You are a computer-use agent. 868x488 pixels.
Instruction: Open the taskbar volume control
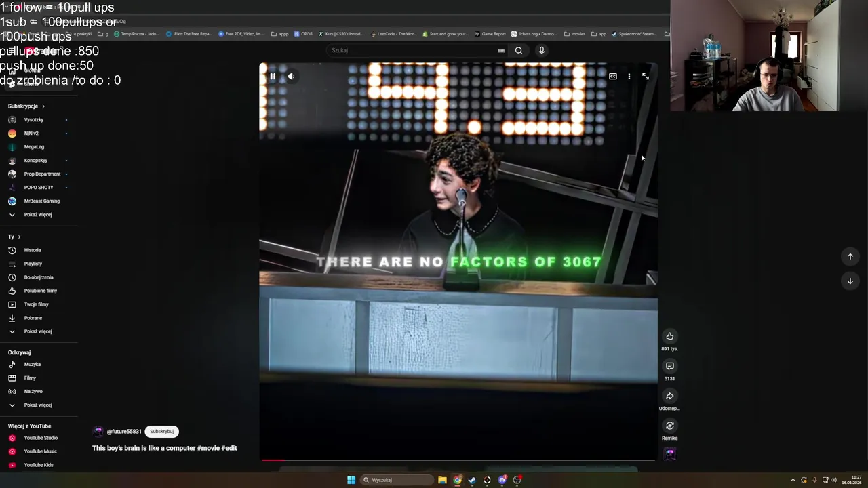(x=833, y=480)
